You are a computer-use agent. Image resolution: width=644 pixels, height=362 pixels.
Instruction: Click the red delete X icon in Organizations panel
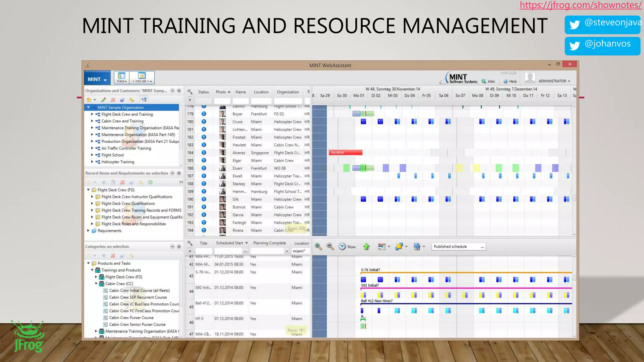pos(113,100)
